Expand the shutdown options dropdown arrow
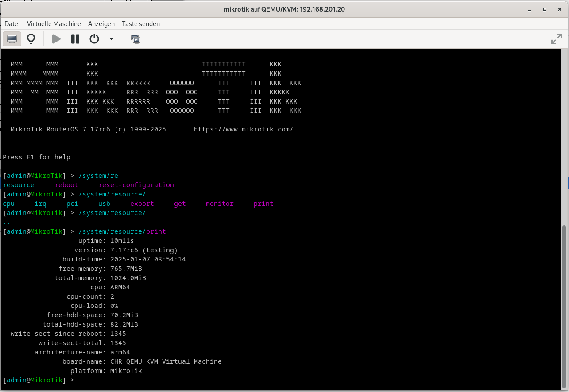Viewport: 569px width, 392px height. tap(112, 39)
